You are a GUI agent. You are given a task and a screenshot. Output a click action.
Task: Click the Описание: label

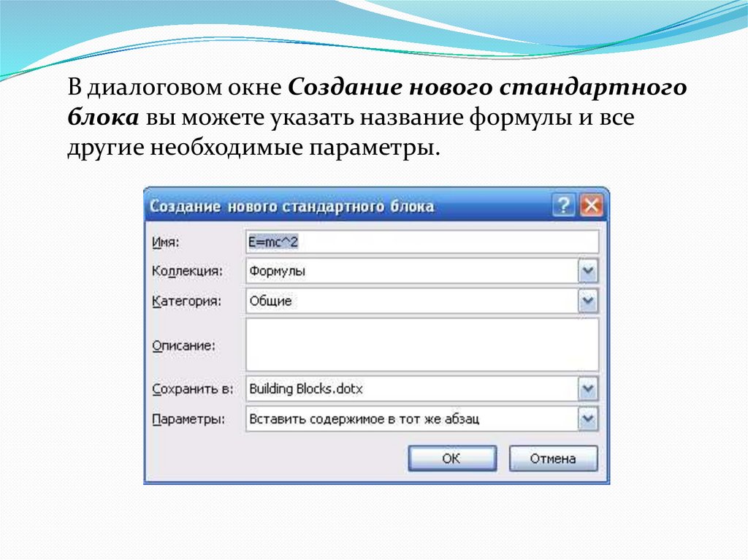[183, 345]
